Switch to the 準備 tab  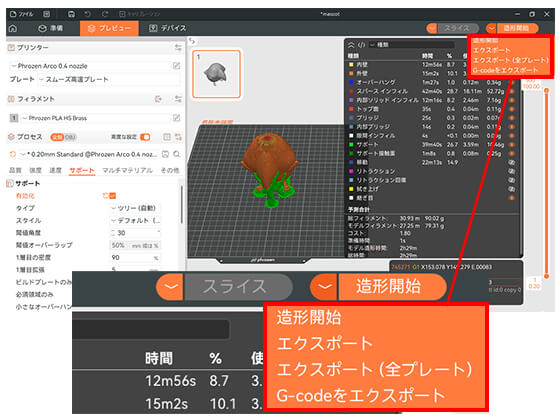click(x=51, y=28)
